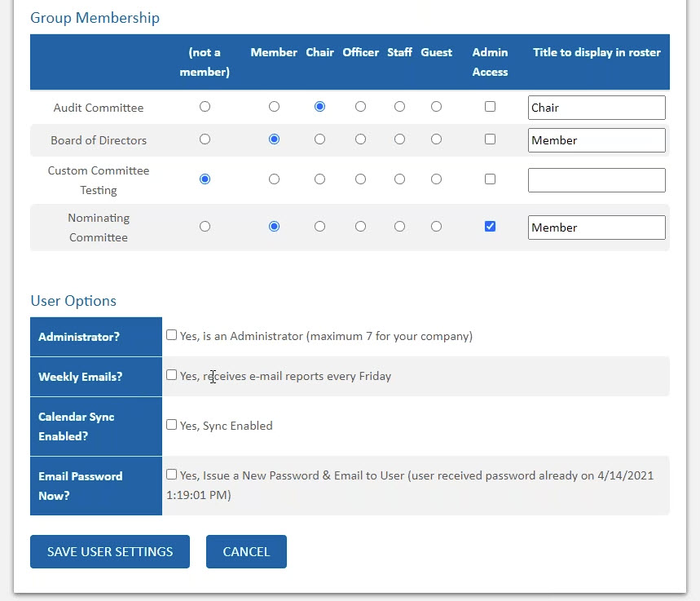Click the CANCEL button
This screenshot has height=601, width=700.
coord(246,551)
